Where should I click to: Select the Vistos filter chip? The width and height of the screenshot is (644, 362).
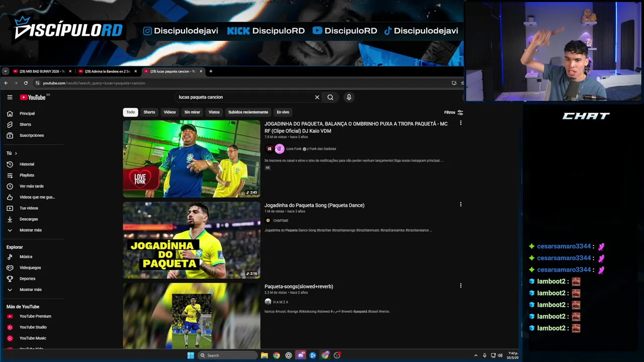click(214, 112)
